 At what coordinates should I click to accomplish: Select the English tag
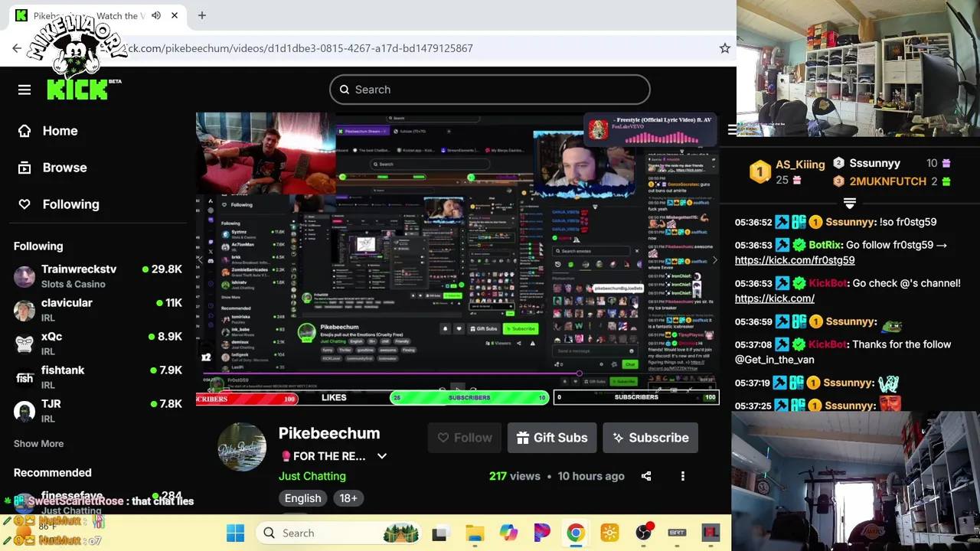pos(302,498)
